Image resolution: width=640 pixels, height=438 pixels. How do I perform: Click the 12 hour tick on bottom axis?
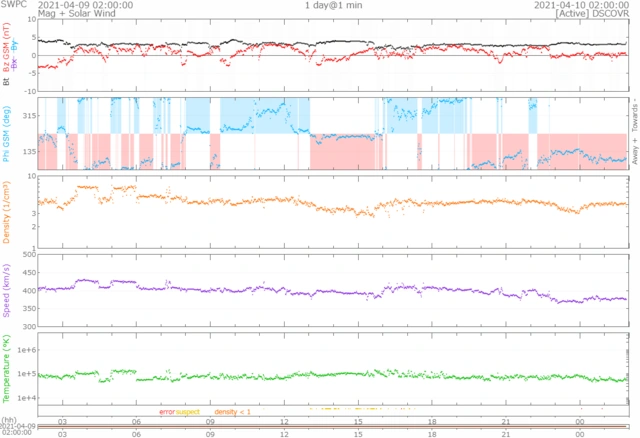point(285,422)
